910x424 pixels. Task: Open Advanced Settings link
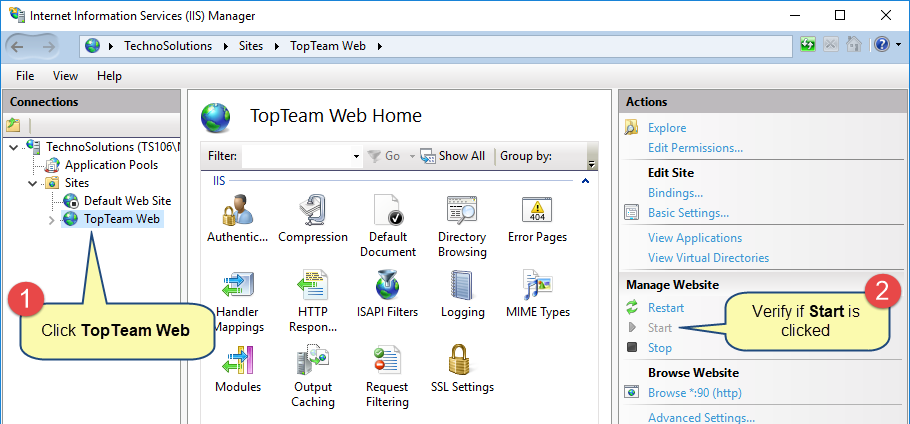[x=701, y=418]
